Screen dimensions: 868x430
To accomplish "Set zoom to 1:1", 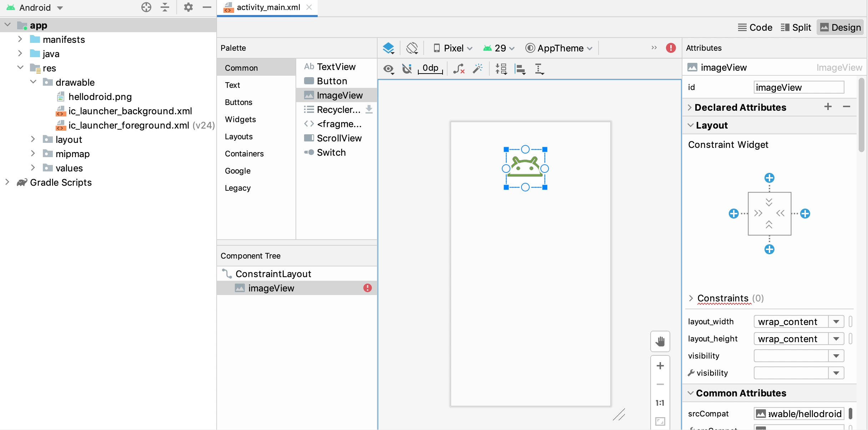I will (660, 403).
